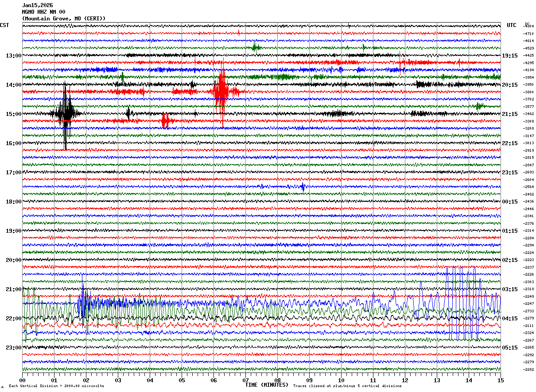Select the 21:15 UTC time label

510,114
